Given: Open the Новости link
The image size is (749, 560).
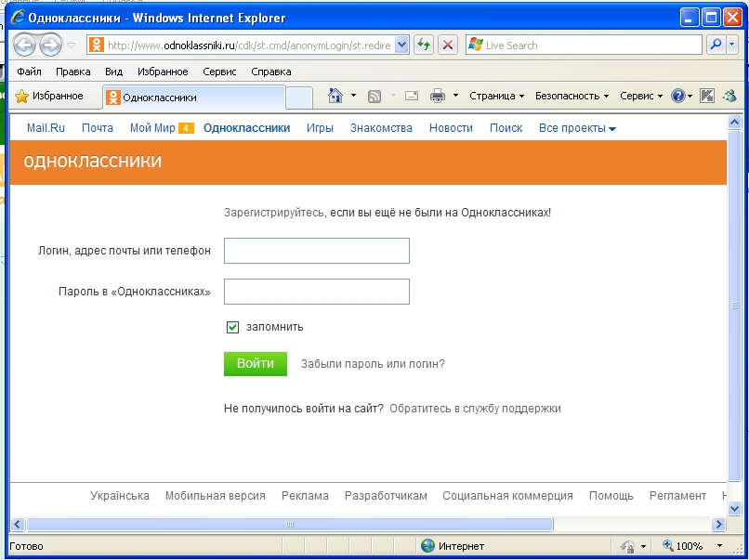Looking at the screenshot, I should point(451,128).
